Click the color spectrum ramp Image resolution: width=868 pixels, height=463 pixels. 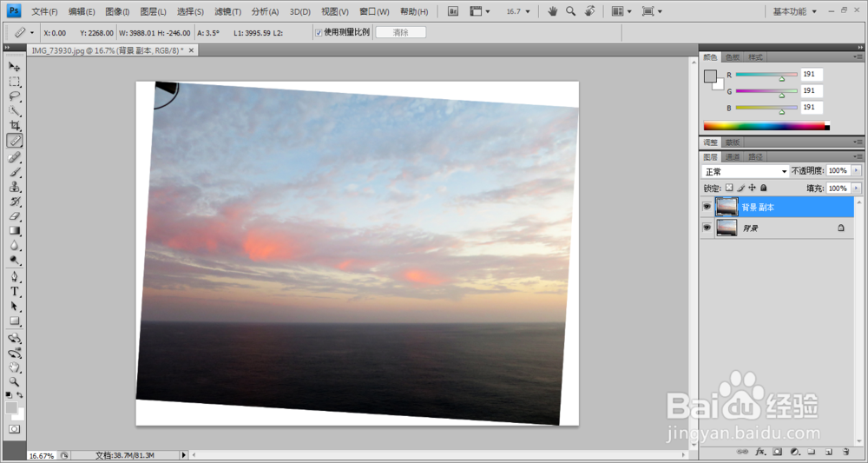click(x=766, y=126)
